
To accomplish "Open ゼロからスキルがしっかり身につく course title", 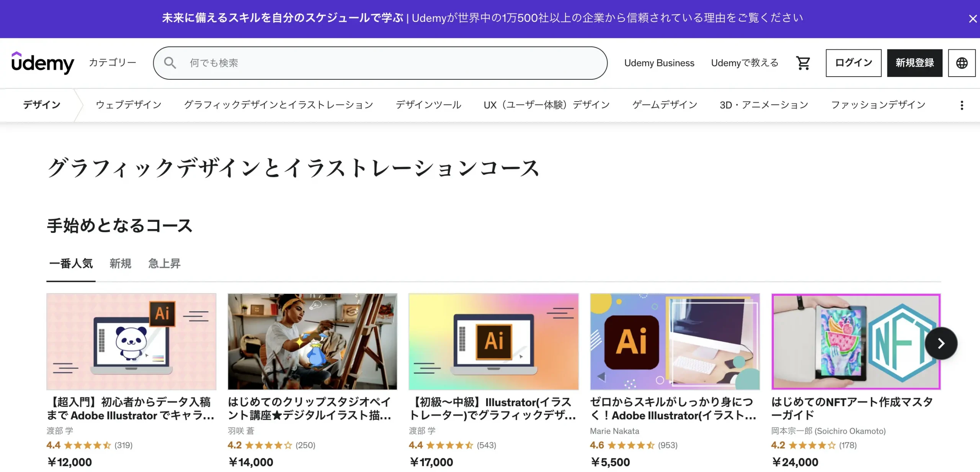I will (673, 409).
